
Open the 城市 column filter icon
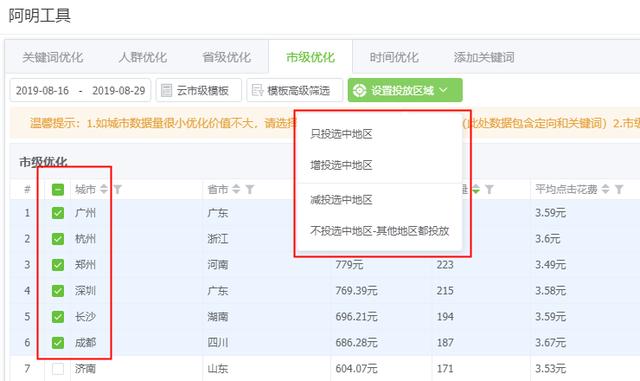pos(118,189)
